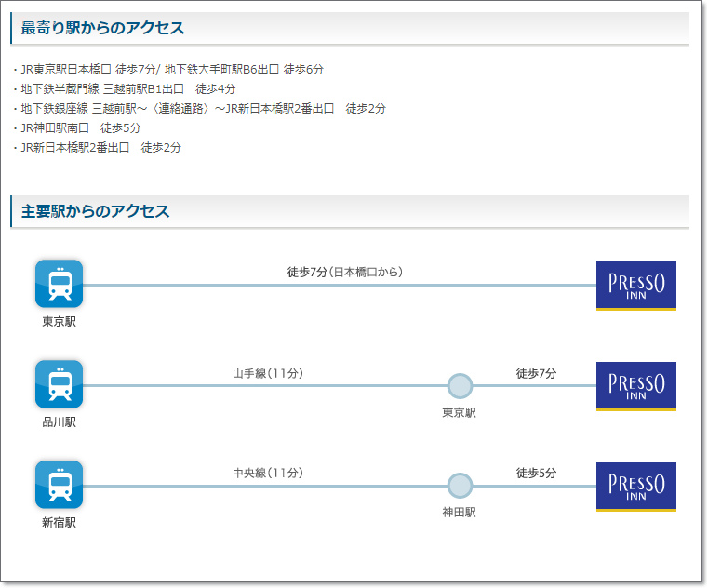Click the Presso Inn logo on the 徒歩7分(日本橋口から) route

(635, 286)
